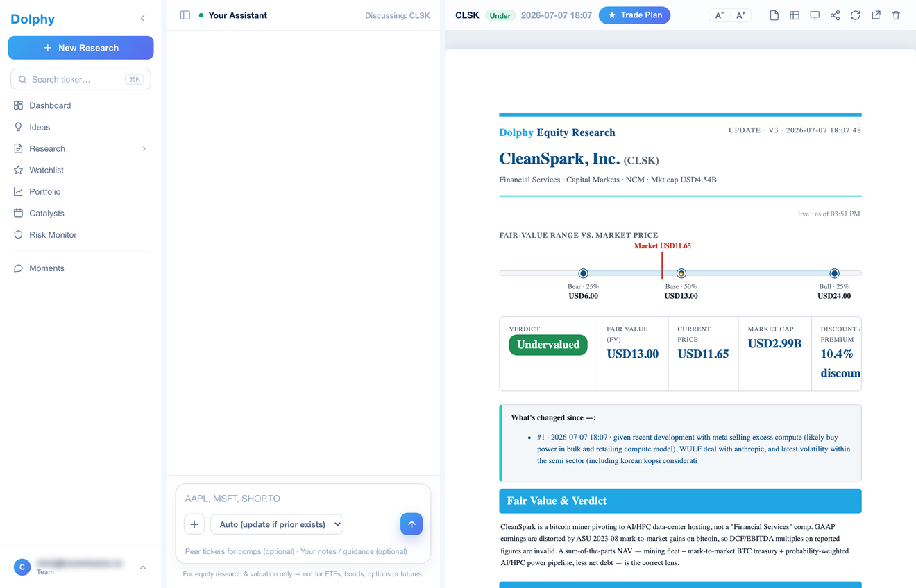Click the Fair Value & Verdict section header
Screen dimensions: 916x588
(680, 501)
